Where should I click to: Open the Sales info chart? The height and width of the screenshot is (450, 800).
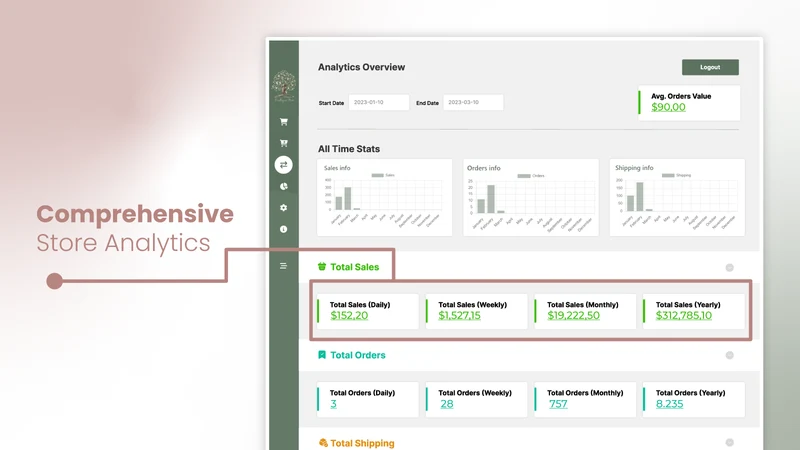click(385, 197)
